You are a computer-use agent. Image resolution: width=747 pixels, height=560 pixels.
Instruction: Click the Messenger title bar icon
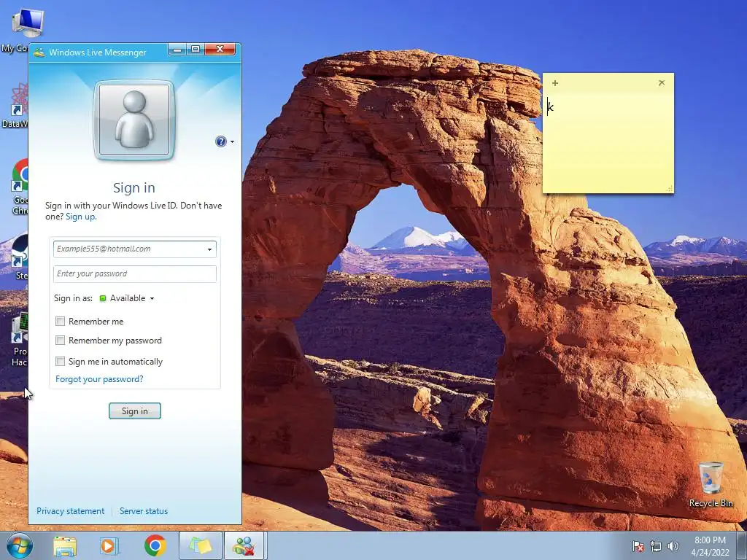39,52
